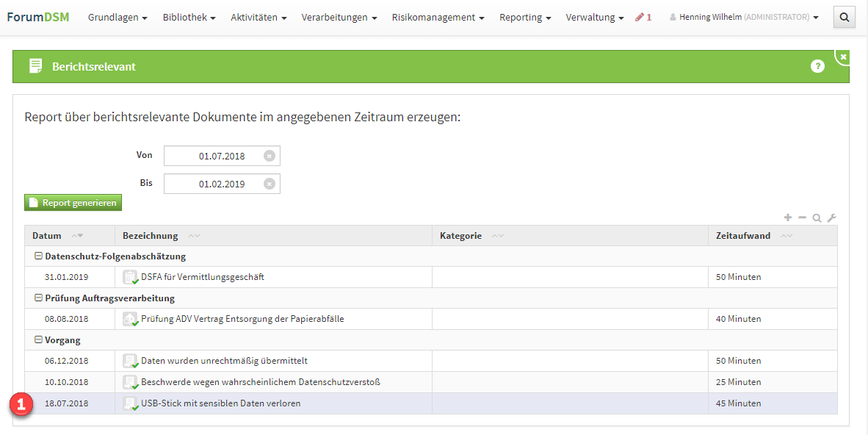Collapse the Prüfung Auftragsverarbeitung group
Screen dimensions: 868x435
pos(38,298)
